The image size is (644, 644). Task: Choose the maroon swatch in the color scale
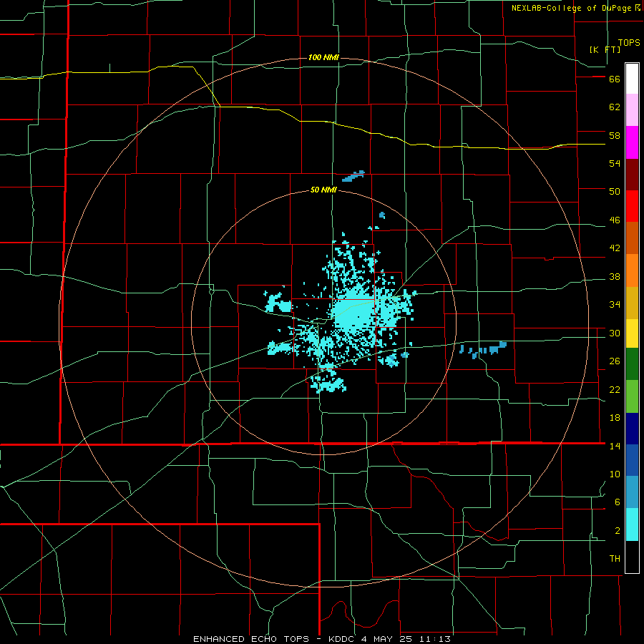point(632,175)
